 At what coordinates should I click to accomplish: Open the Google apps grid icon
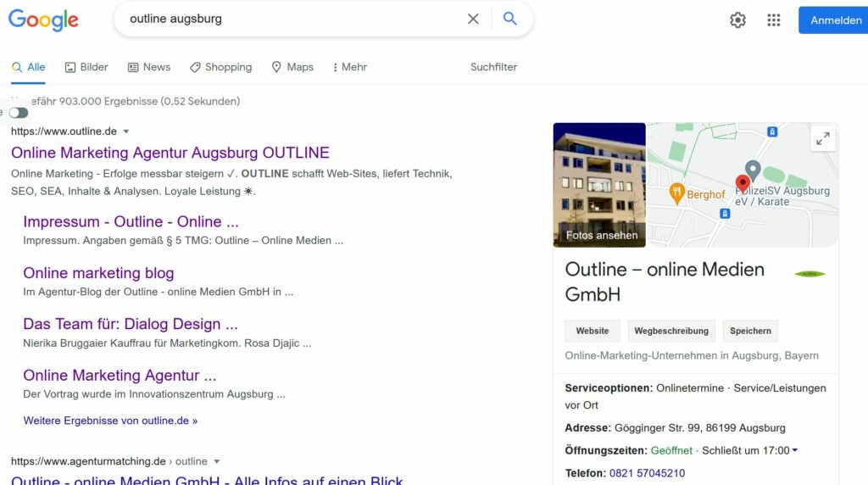pyautogui.click(x=773, y=20)
